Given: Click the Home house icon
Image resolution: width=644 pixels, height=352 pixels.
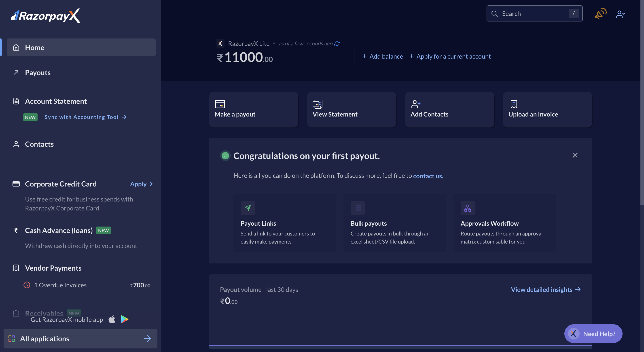Looking at the screenshot, I should pyautogui.click(x=16, y=47).
